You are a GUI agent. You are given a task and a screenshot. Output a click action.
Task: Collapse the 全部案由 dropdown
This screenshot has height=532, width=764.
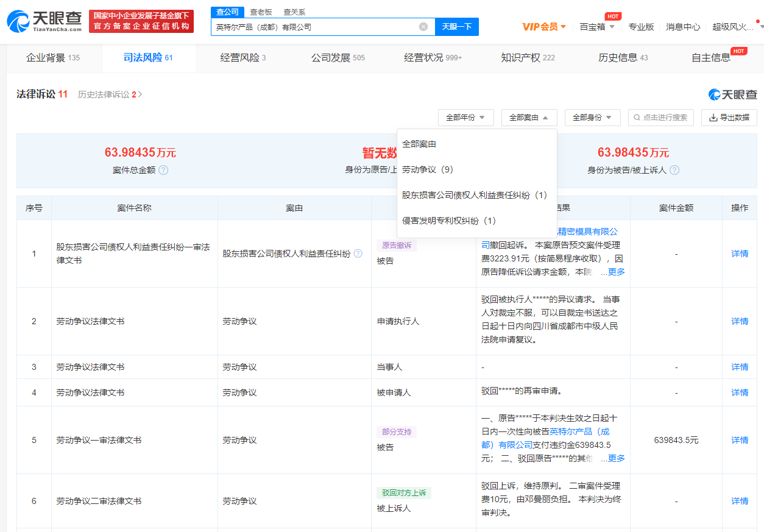coord(529,118)
